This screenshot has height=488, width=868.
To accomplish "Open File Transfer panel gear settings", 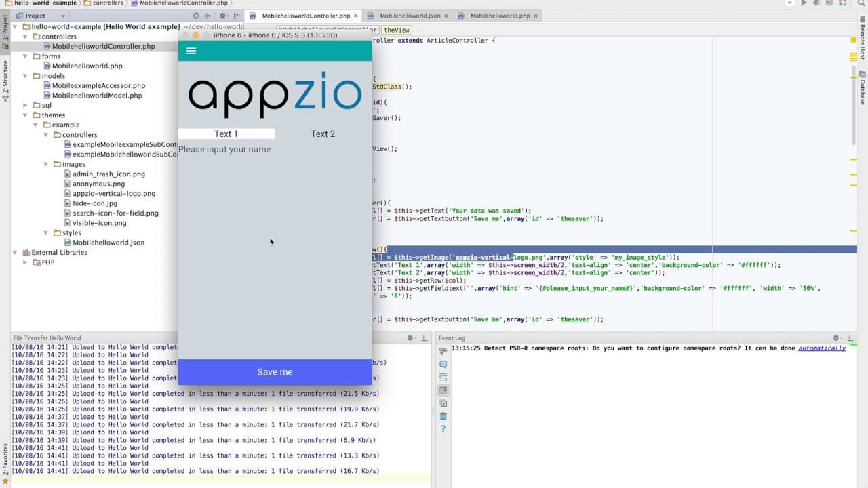I will point(411,338).
